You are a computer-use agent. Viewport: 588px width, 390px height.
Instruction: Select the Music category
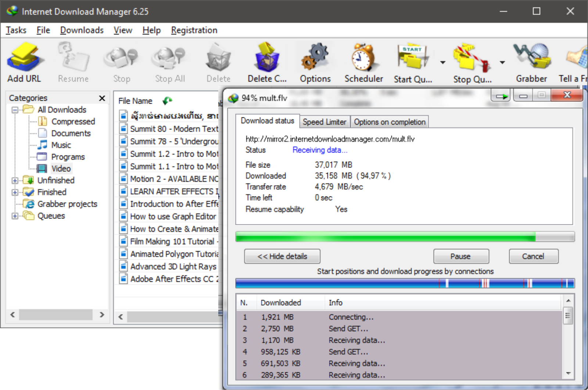click(55, 145)
